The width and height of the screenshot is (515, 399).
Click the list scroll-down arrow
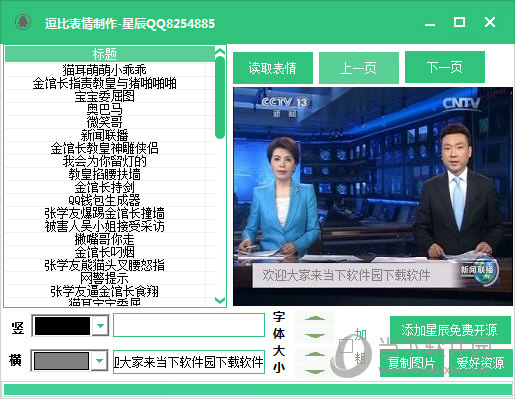pos(220,300)
